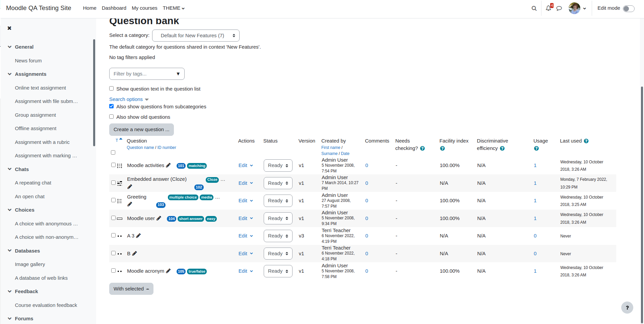Select the Moodle activities question checkbox
Image resolution: width=644 pixels, height=324 pixels.
(x=114, y=165)
